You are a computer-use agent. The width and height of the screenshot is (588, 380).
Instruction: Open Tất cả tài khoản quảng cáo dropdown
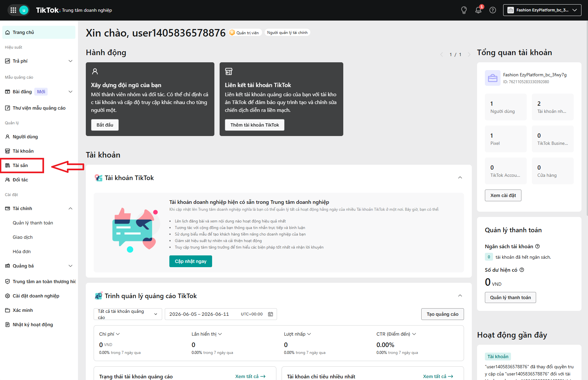pos(128,314)
